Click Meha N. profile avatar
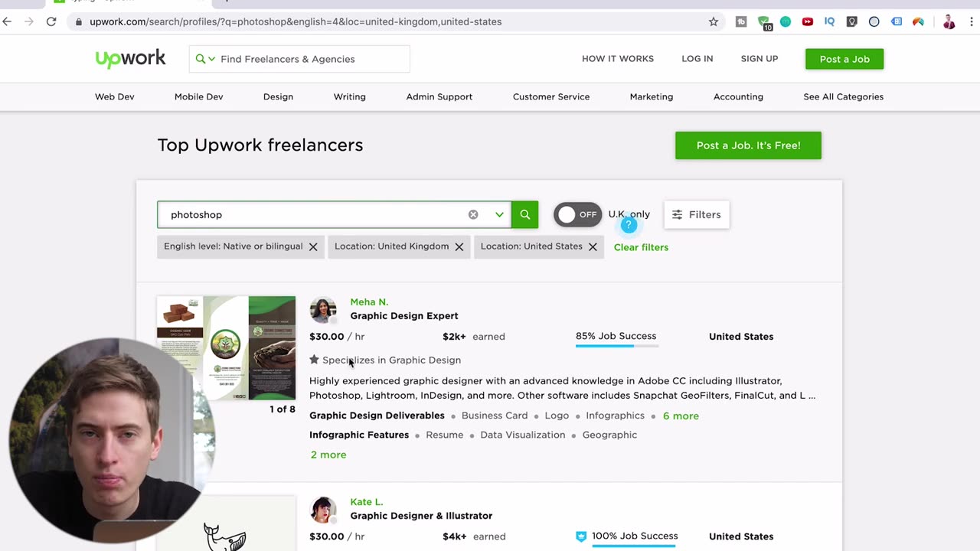The width and height of the screenshot is (980, 551). coord(323,310)
